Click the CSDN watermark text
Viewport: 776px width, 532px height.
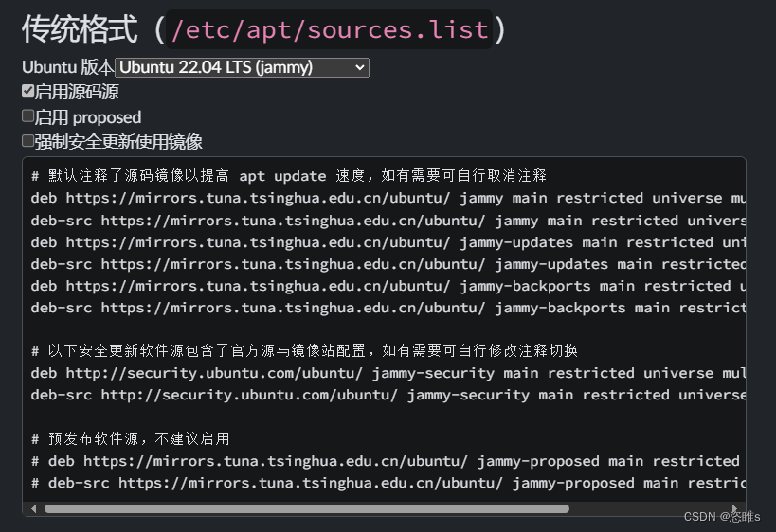click(x=722, y=516)
